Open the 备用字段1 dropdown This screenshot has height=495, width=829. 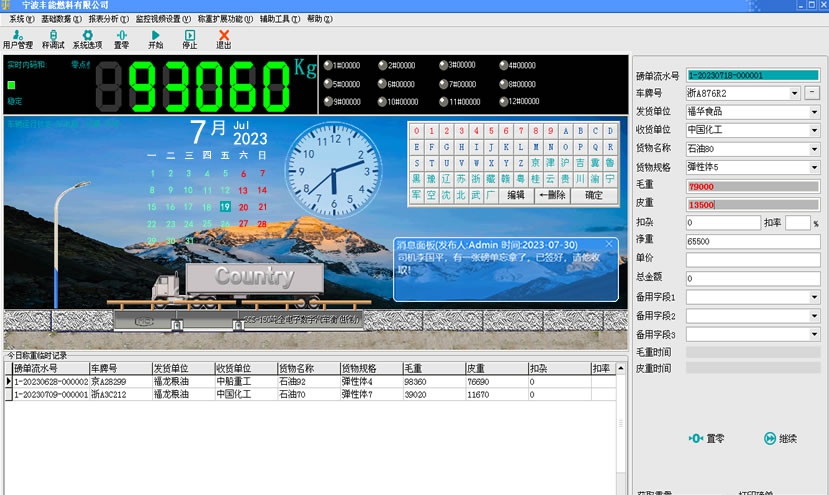pos(814,297)
